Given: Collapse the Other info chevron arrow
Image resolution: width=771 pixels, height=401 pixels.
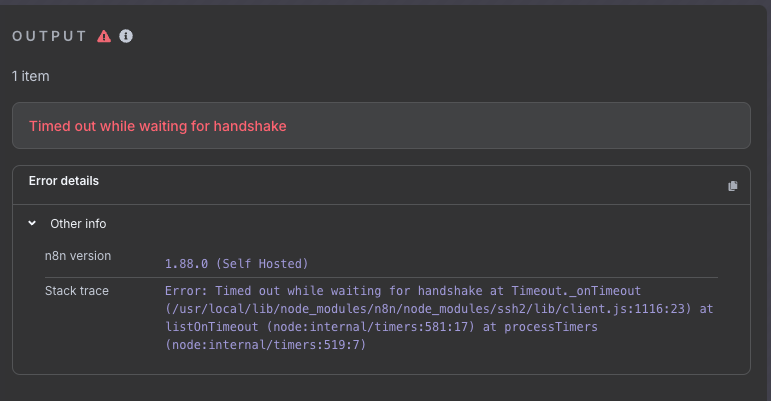Looking at the screenshot, I should pyautogui.click(x=32, y=224).
